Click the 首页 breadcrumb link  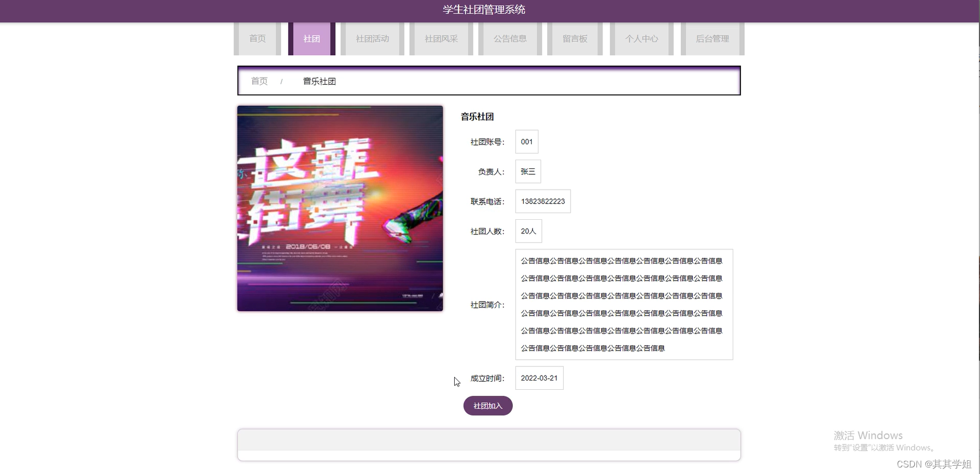(259, 81)
